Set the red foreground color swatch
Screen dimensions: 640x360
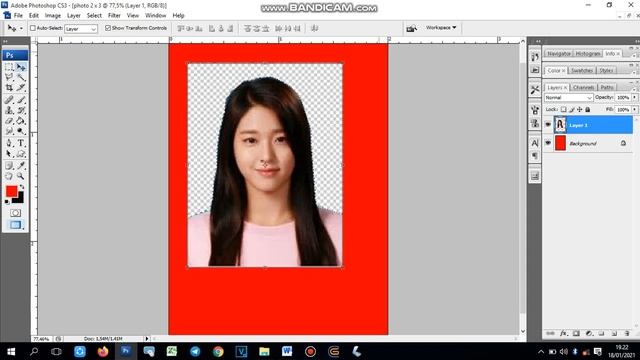click(x=11, y=191)
